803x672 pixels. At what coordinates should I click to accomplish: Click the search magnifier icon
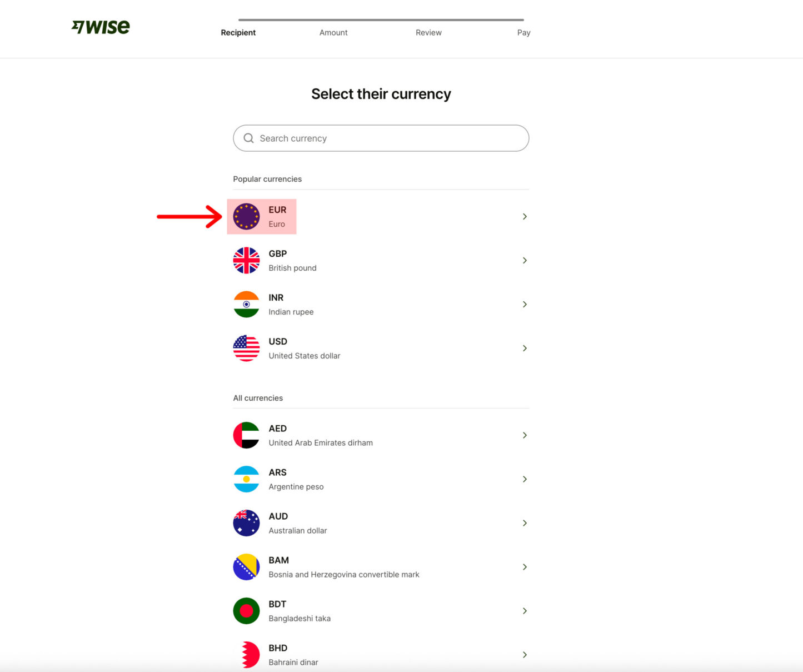pos(248,138)
